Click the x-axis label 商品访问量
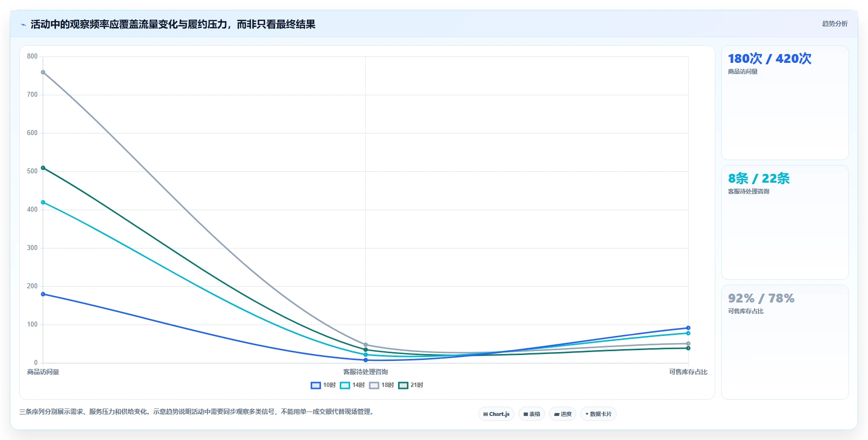The height and width of the screenshot is (440, 868). click(43, 372)
